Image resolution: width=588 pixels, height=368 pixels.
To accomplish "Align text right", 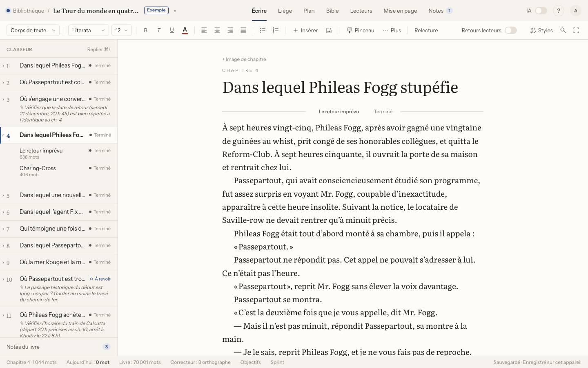I will point(230,30).
